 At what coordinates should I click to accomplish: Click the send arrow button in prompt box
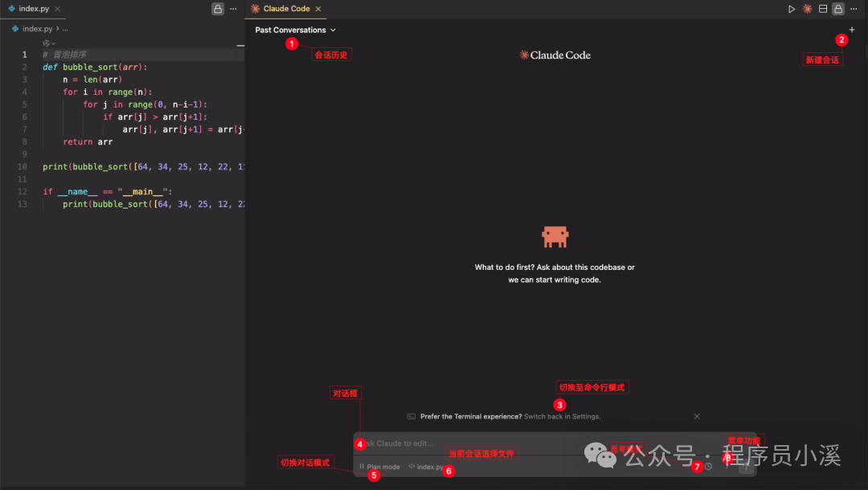click(747, 467)
